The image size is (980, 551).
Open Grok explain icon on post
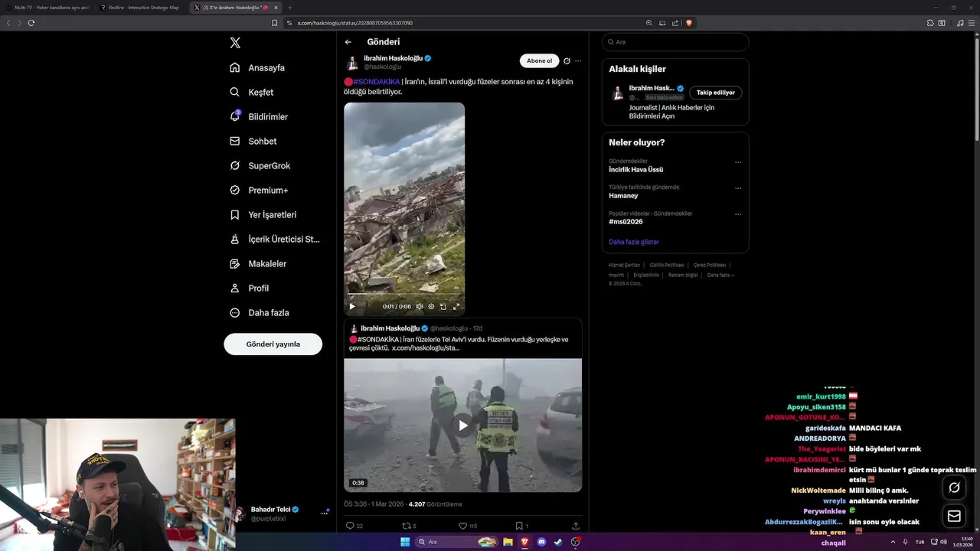coord(567,60)
